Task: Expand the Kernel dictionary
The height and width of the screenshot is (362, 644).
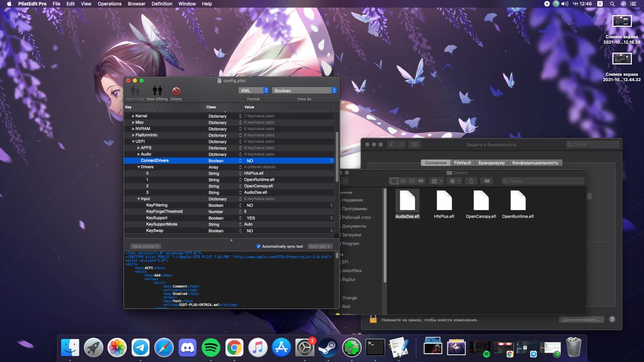Action: pos(133,116)
